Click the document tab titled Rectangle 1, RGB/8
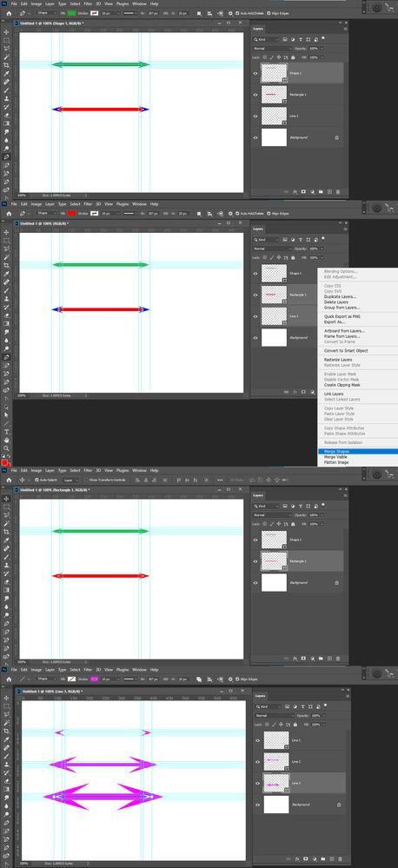 pos(54,490)
